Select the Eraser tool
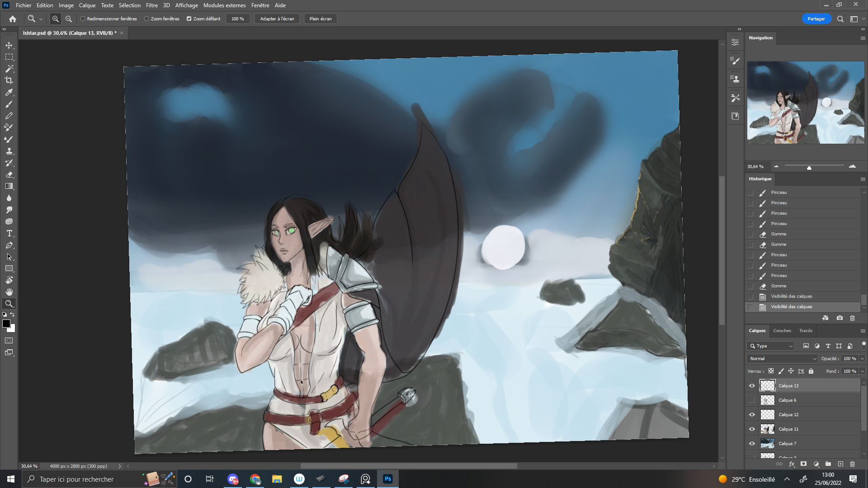 [9, 174]
